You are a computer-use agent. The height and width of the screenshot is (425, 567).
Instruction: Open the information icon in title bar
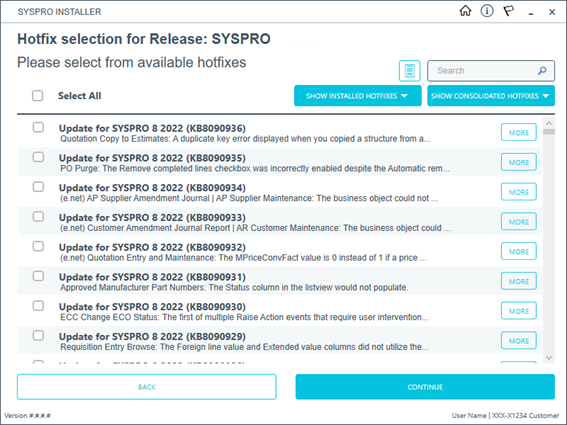(487, 11)
